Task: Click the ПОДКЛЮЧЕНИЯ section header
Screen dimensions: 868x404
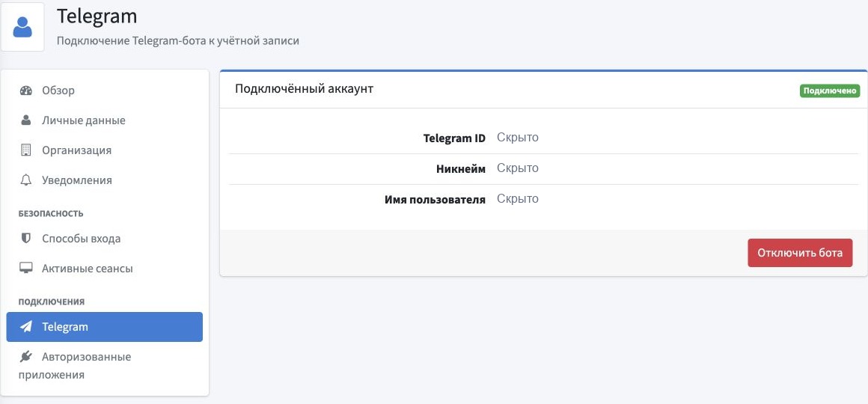Action: point(52,302)
